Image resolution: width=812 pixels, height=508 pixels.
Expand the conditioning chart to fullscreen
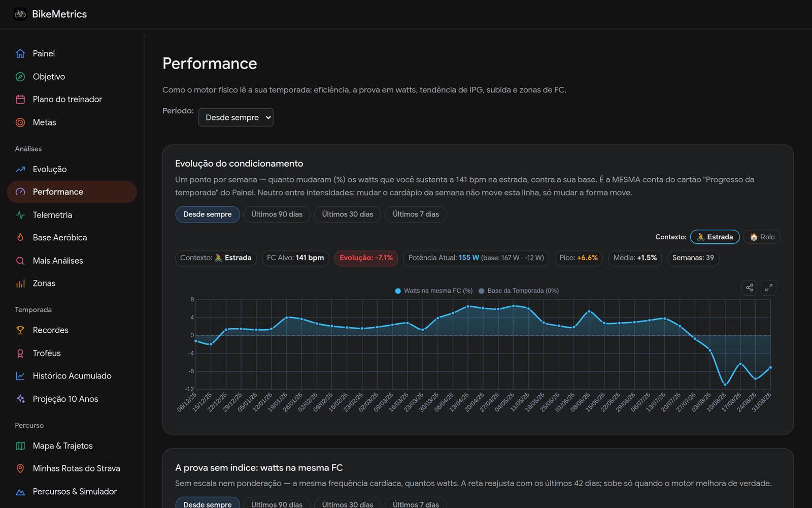click(x=768, y=288)
